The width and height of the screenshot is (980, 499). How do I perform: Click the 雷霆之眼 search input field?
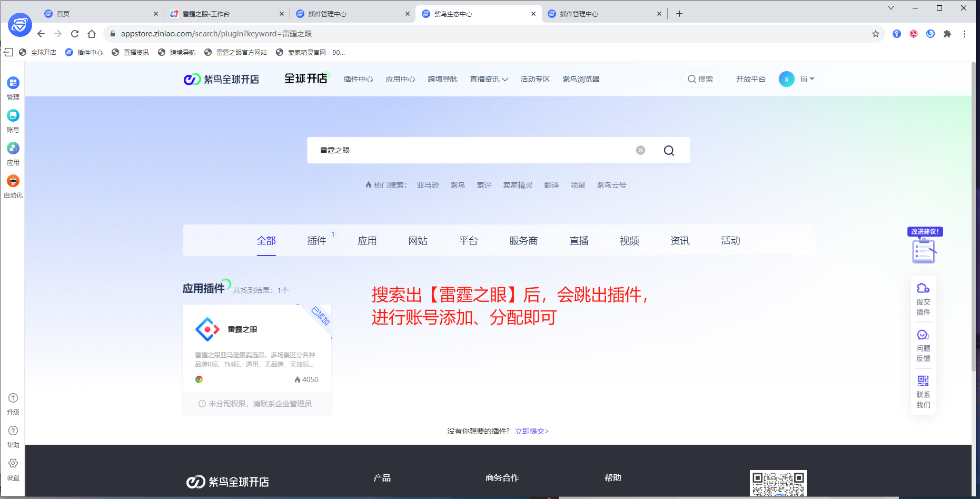click(x=469, y=150)
